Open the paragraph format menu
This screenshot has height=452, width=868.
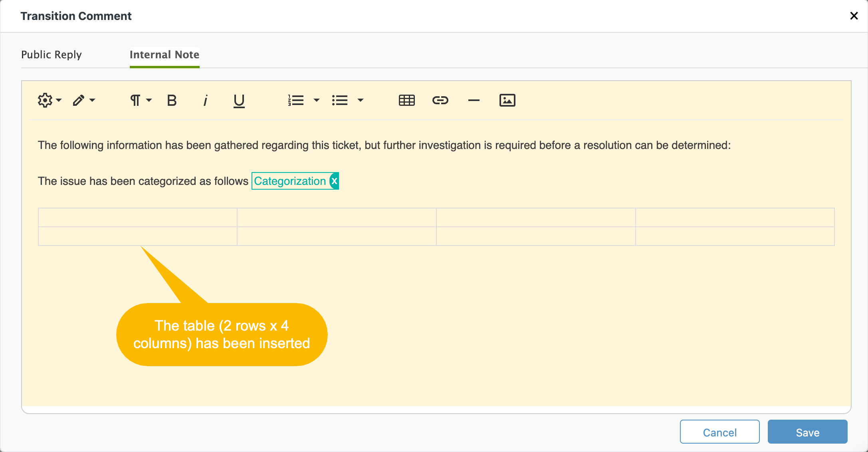(141, 100)
